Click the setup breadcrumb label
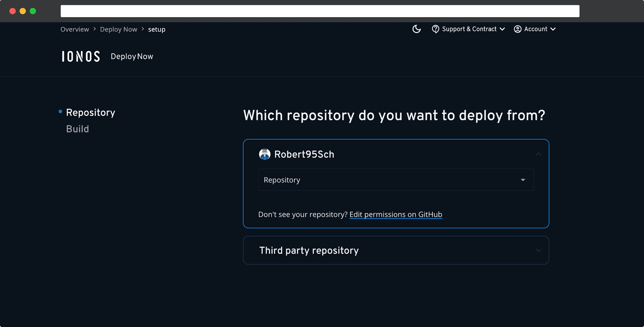Viewport: 644px width, 327px height. (x=157, y=29)
